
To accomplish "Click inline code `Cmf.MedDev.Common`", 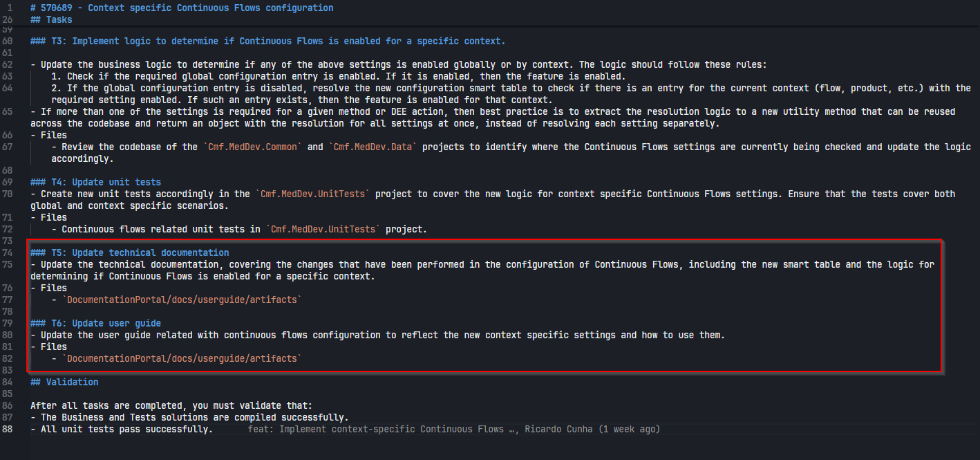I will tap(252, 147).
